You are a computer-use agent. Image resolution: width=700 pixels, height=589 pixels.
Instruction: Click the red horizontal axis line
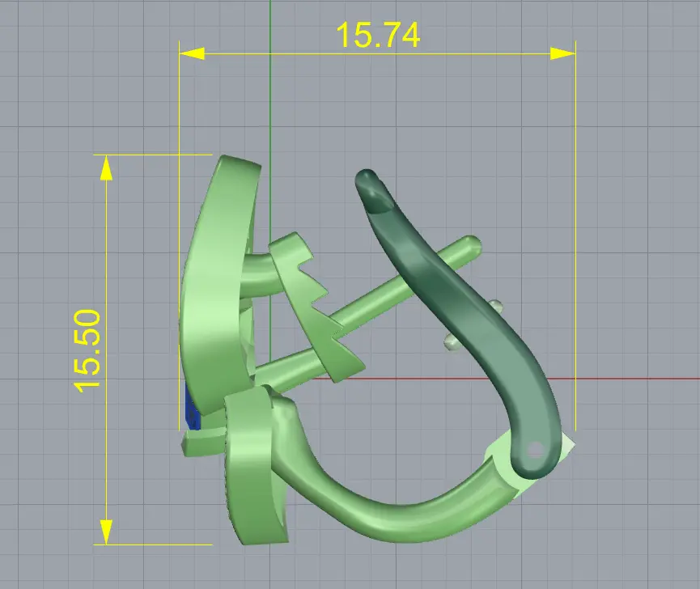(625, 379)
